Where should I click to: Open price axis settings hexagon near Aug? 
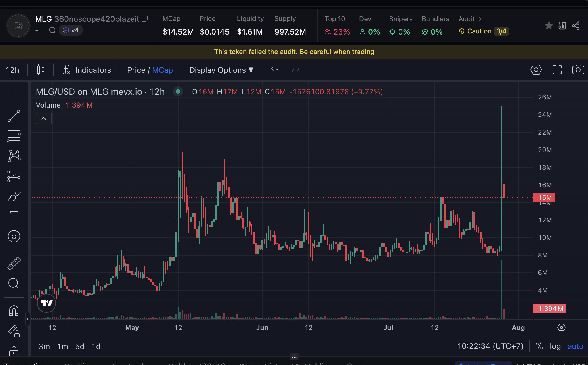561,327
